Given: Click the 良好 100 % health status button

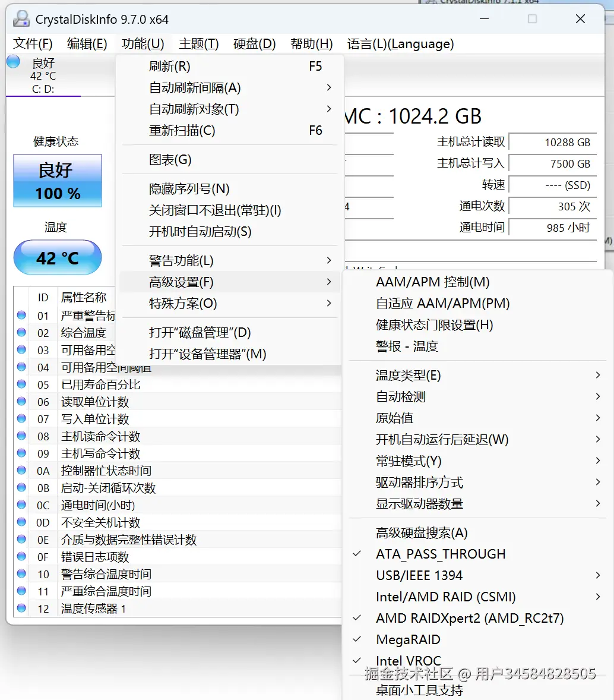Looking at the screenshot, I should 58,181.
